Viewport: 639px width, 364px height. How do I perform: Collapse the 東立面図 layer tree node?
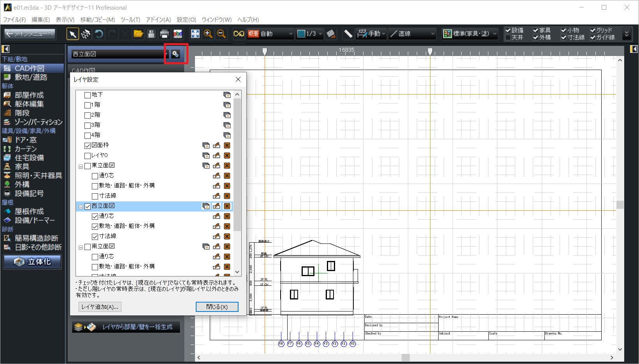(x=81, y=166)
